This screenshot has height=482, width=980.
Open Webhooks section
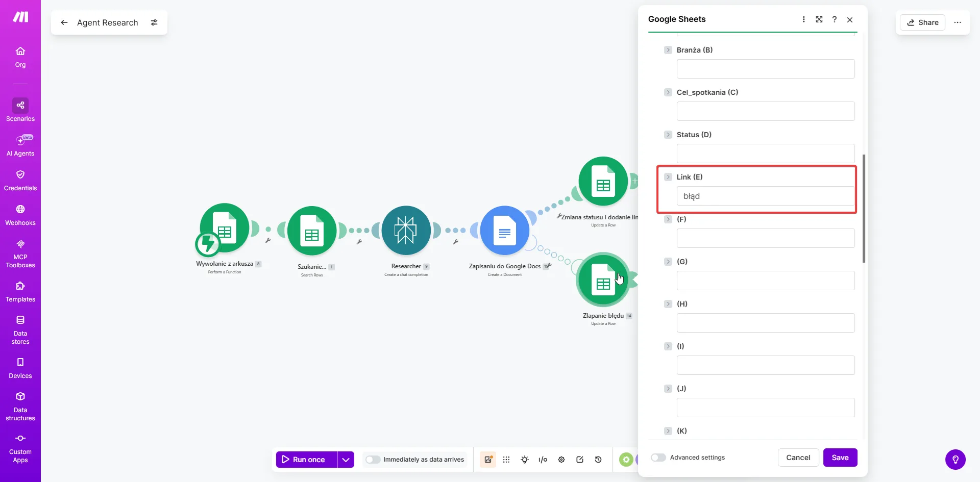pos(20,215)
